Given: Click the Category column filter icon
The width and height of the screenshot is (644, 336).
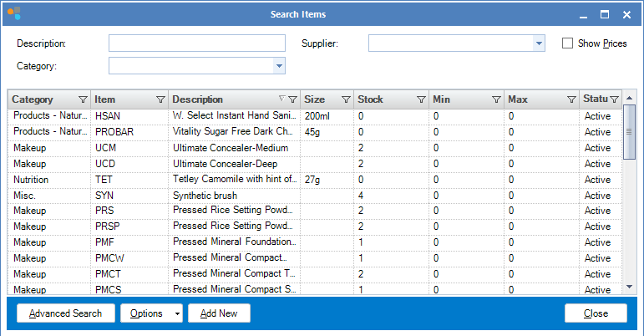Looking at the screenshot, I should click(x=82, y=99).
